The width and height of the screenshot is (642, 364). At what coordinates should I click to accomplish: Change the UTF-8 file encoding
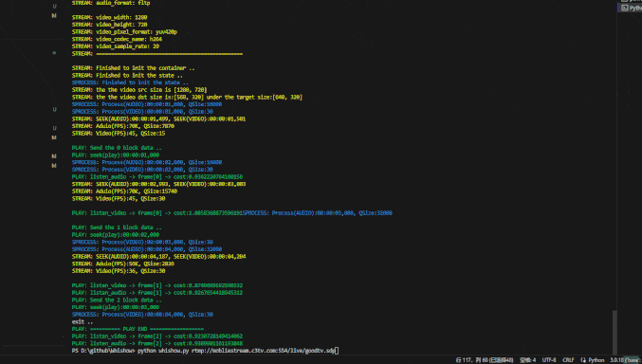click(x=549, y=360)
